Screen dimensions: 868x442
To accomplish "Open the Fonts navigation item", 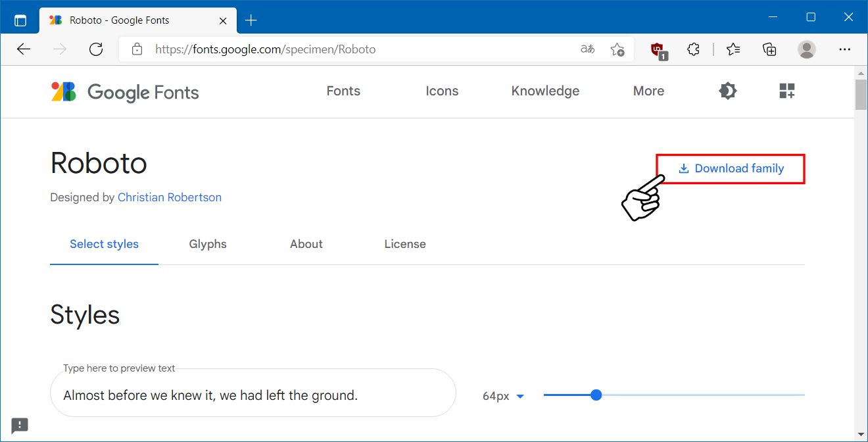I will pos(343,91).
